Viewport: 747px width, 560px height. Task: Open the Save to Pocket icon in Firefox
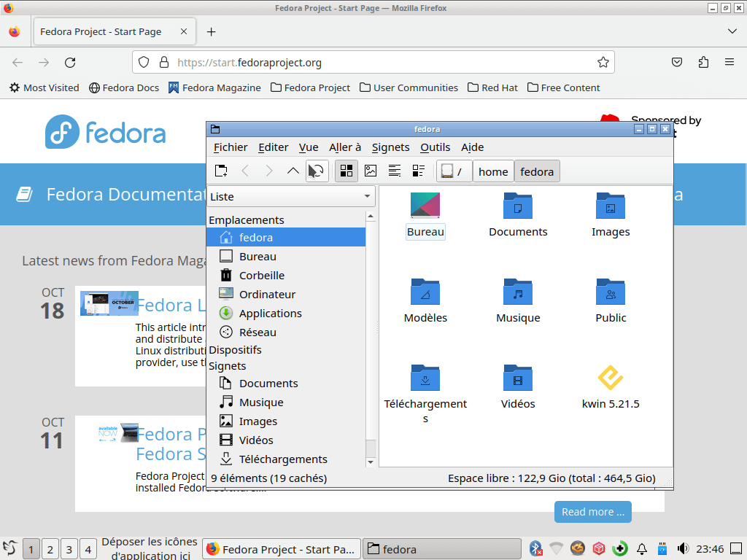point(677,63)
